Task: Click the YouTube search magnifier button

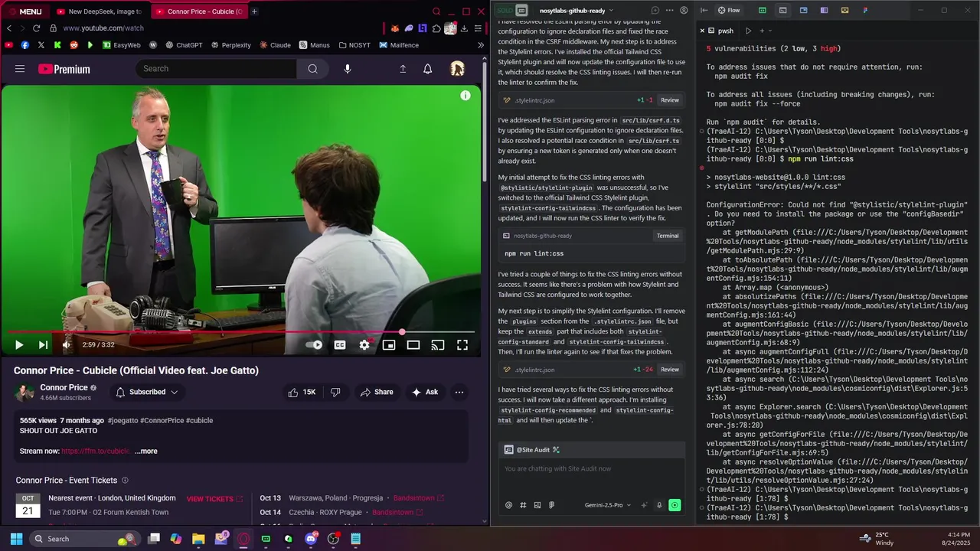Action: coord(312,69)
